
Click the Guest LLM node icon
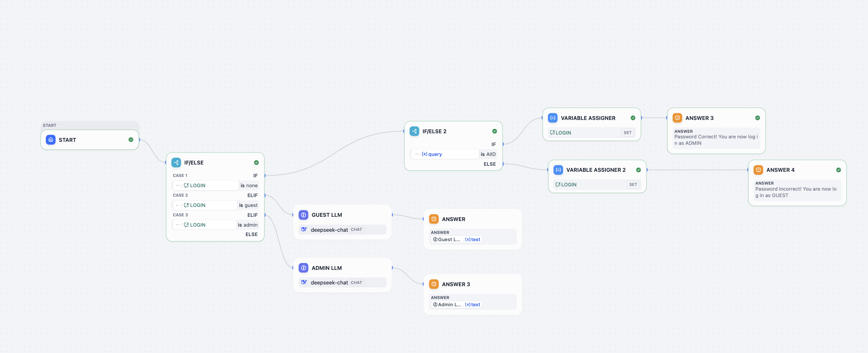point(303,215)
